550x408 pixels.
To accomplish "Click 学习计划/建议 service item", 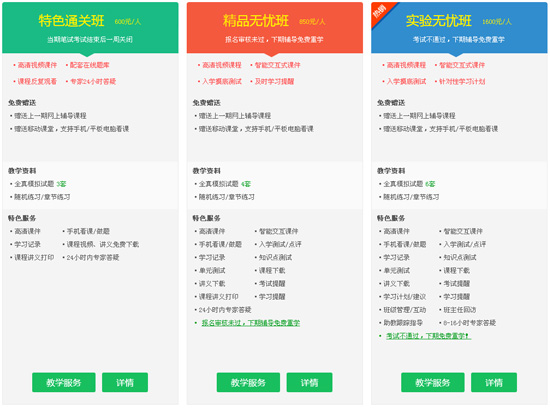I will [404, 296].
